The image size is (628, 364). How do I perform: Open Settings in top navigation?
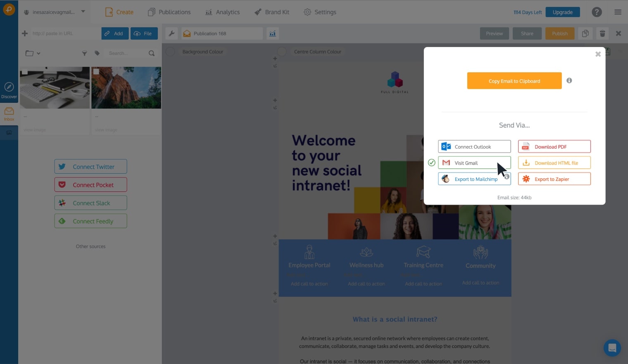tap(320, 12)
